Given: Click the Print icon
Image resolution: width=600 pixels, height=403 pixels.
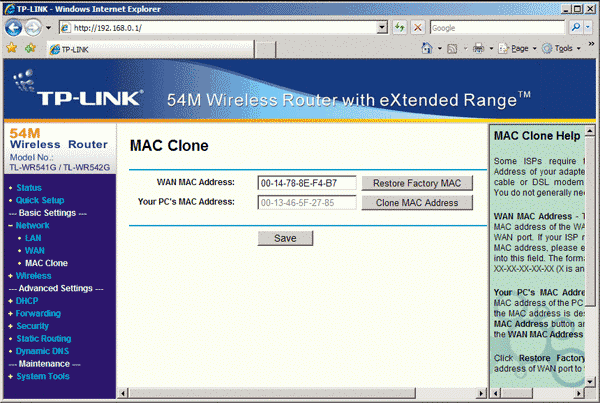Looking at the screenshot, I should coord(478,48).
